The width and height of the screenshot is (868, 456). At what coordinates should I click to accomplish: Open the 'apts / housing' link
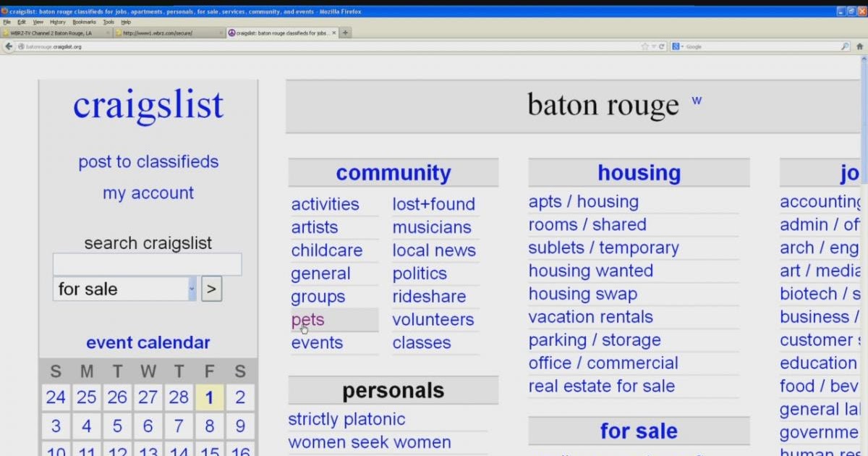click(584, 202)
